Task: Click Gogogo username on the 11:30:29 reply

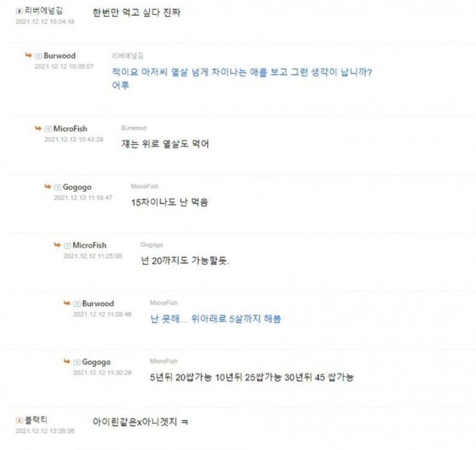Action: 96,362
